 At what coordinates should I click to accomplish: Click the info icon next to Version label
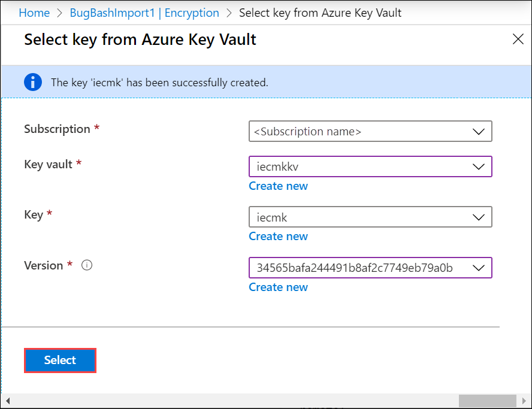(x=87, y=265)
